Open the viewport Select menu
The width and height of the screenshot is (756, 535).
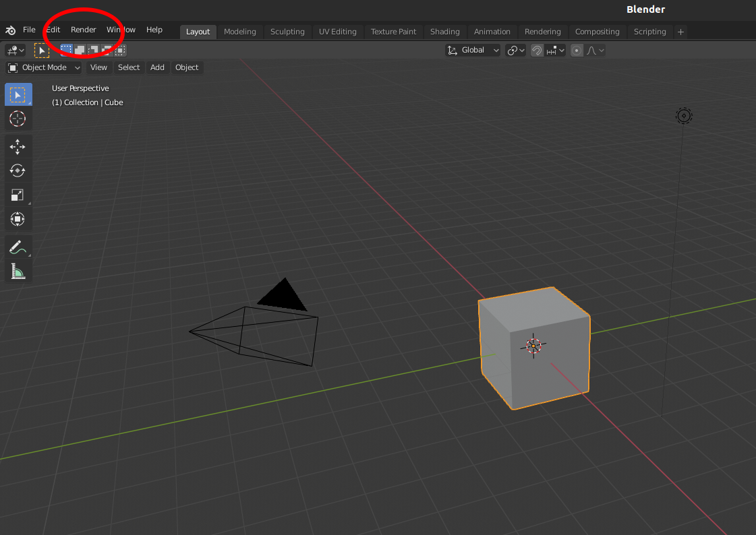129,67
